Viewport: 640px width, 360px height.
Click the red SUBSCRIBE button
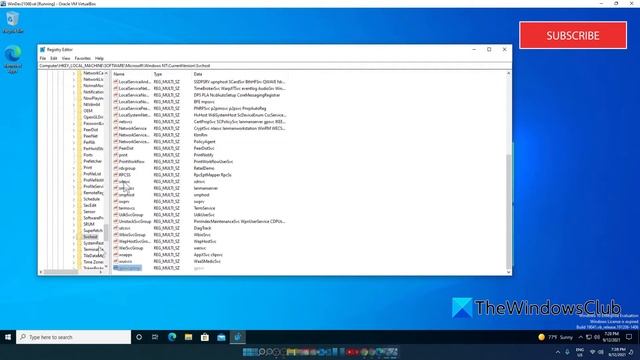click(573, 35)
